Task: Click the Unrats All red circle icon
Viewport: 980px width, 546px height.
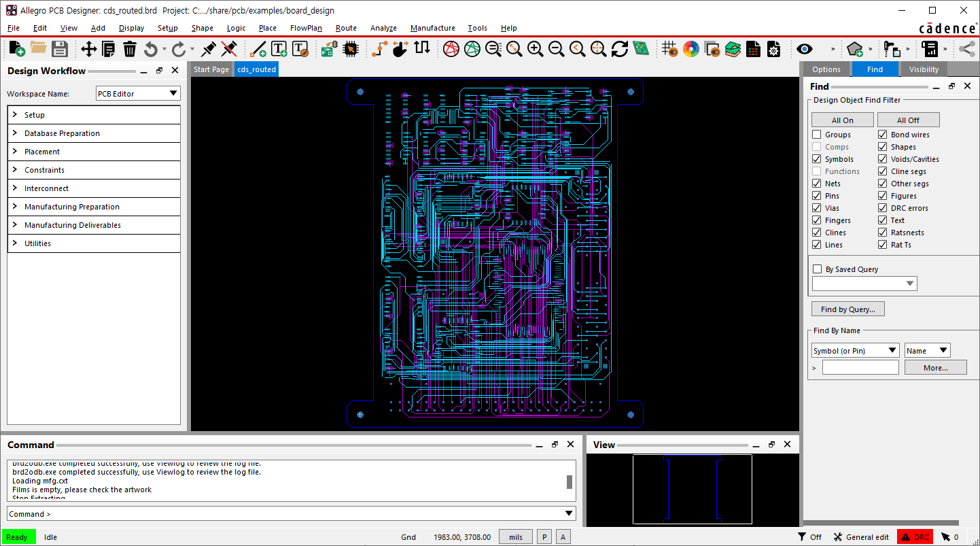Action: pos(451,49)
